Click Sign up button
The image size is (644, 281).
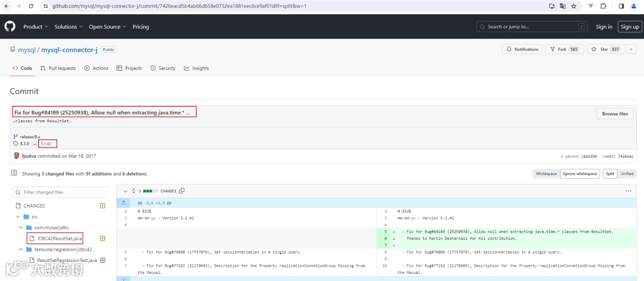[630, 27]
